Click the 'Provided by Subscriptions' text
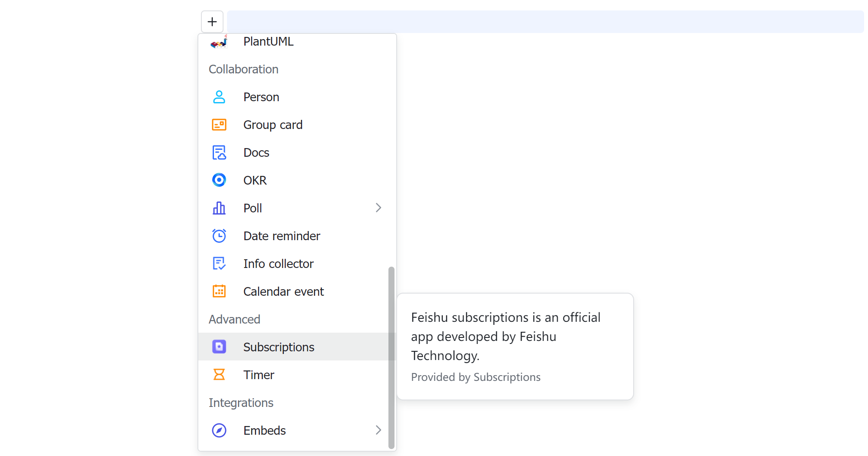868x456 pixels. 476,377
